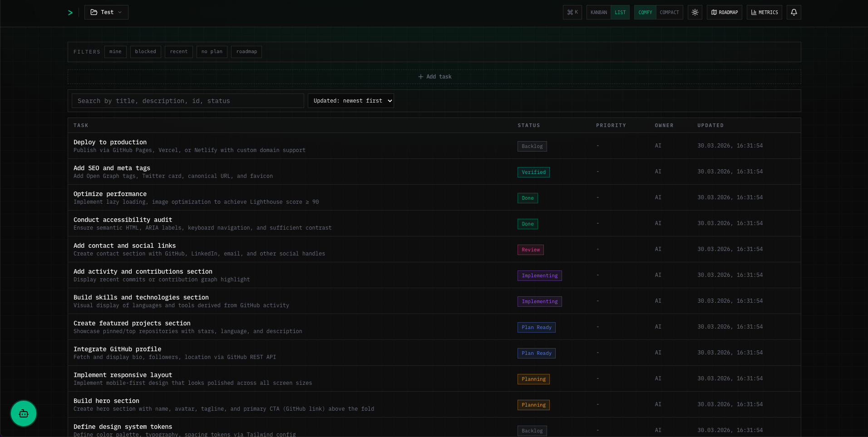The image size is (868, 437).
Task: Toggle the blocked filter
Action: (145, 52)
